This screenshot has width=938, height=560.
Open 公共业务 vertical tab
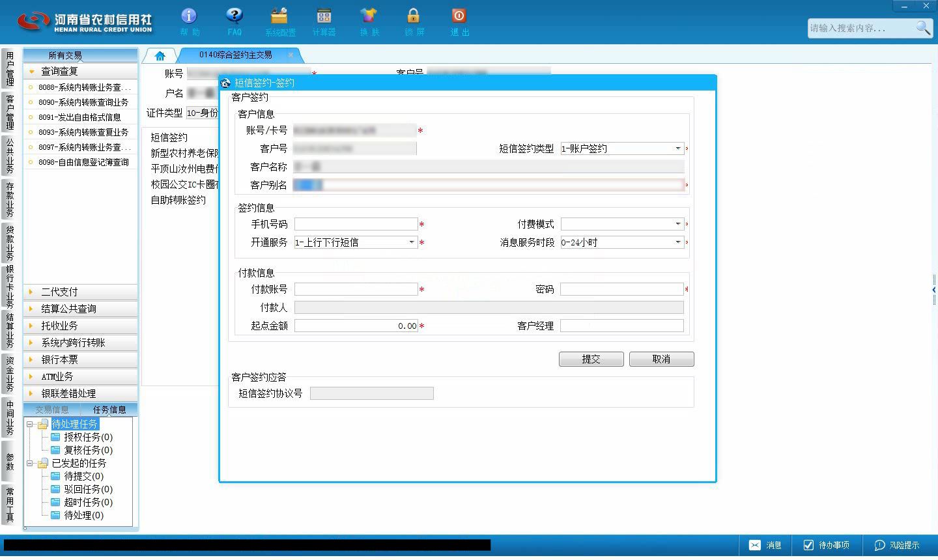[10, 156]
